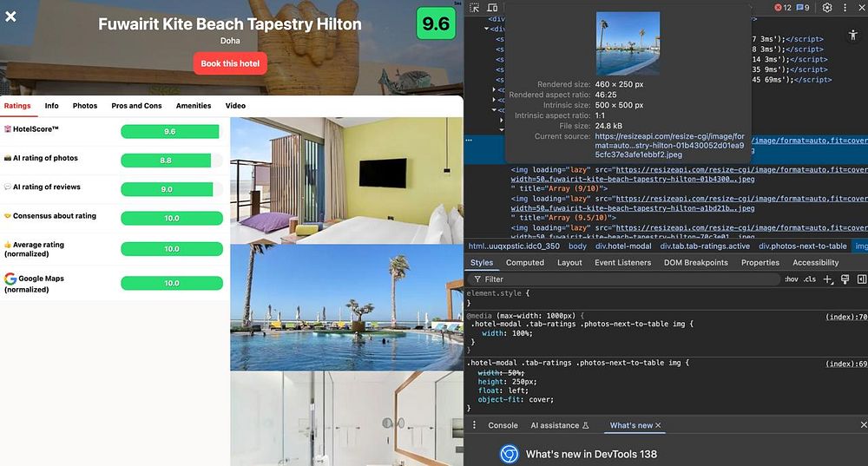Select the html element in the breadcrumb
868x466 pixels.
pos(514,246)
